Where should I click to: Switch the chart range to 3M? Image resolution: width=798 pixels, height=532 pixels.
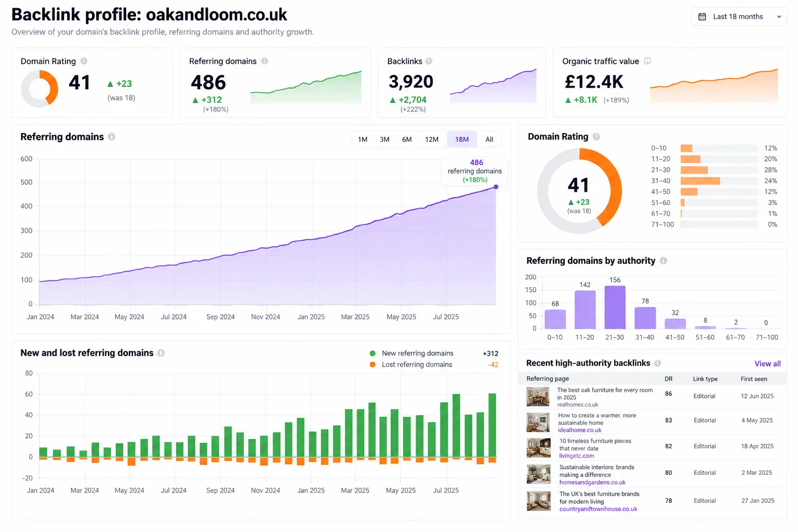[384, 139]
